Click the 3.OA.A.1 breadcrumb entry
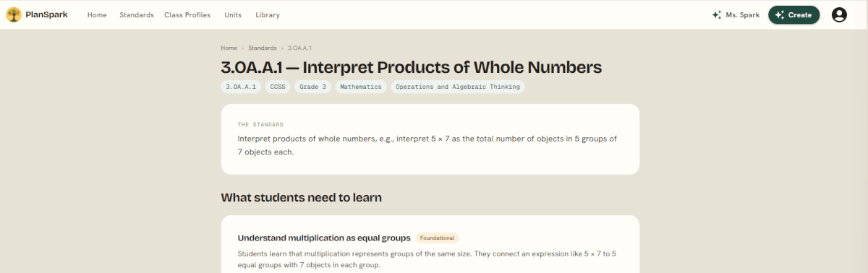 pyautogui.click(x=299, y=48)
